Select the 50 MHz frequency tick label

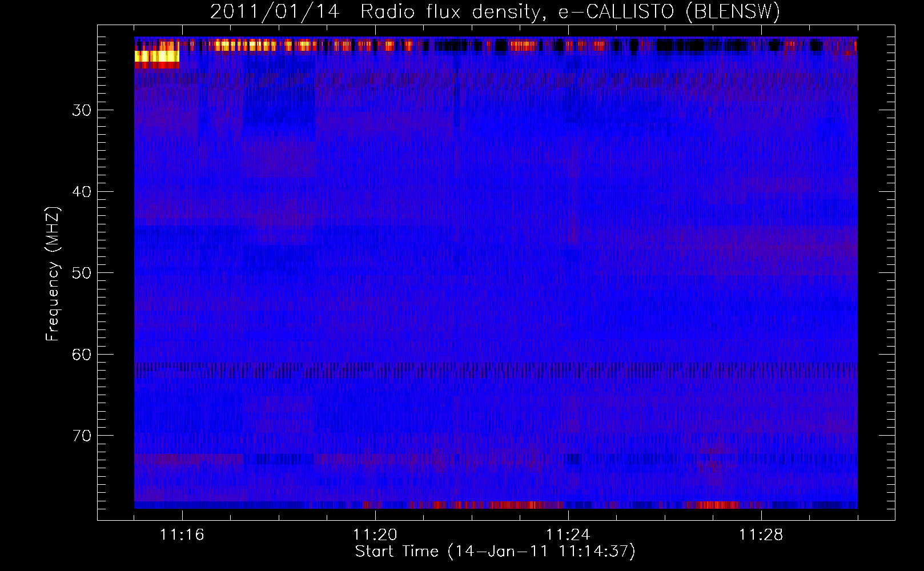[x=82, y=273]
